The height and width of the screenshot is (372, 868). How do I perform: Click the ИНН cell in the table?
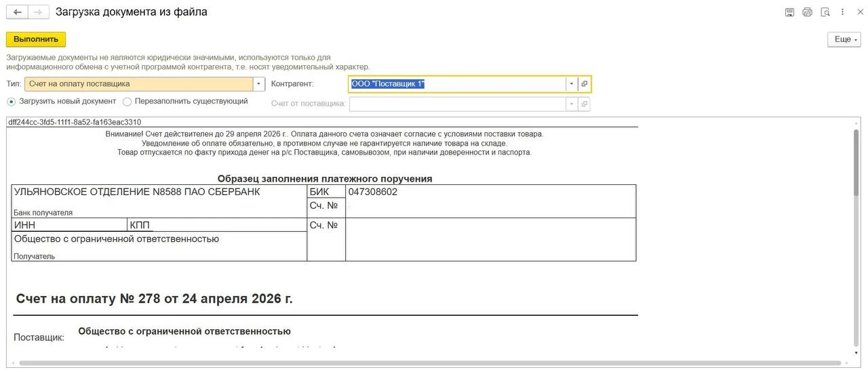pyautogui.click(x=69, y=225)
